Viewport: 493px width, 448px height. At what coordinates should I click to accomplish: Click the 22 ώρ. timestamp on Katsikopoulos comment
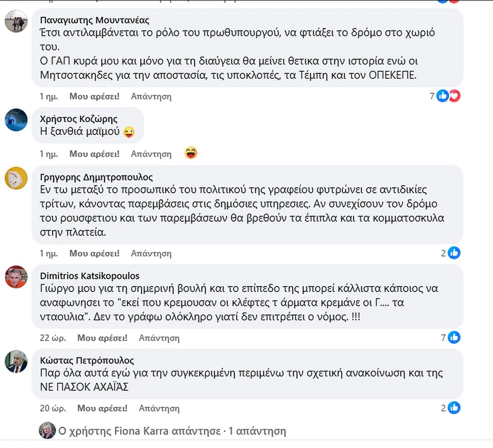pos(52,338)
